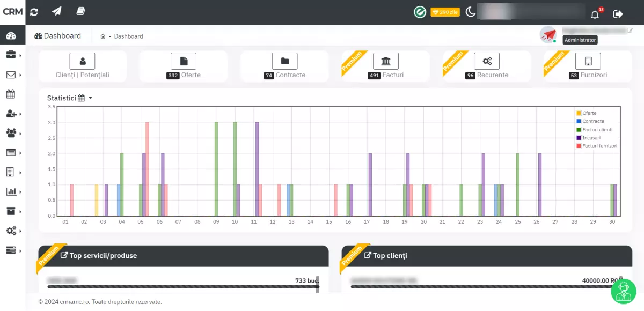Click the Dashboard breadcrumb item
Viewport: 644px width, 311px height.
[129, 36]
